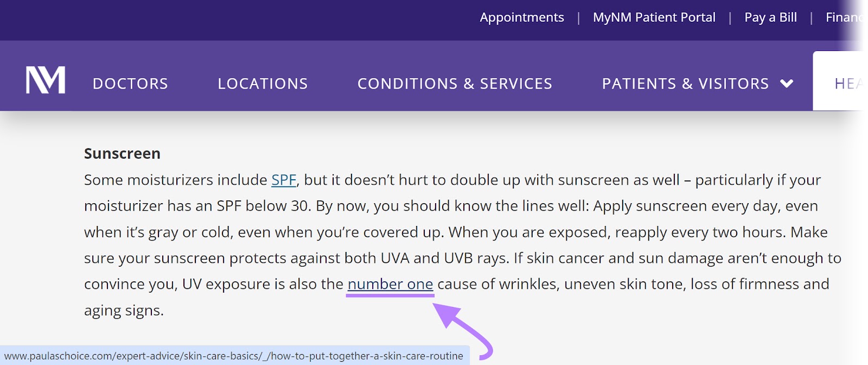
Task: Click the Sunscreen heading
Action: [122, 153]
